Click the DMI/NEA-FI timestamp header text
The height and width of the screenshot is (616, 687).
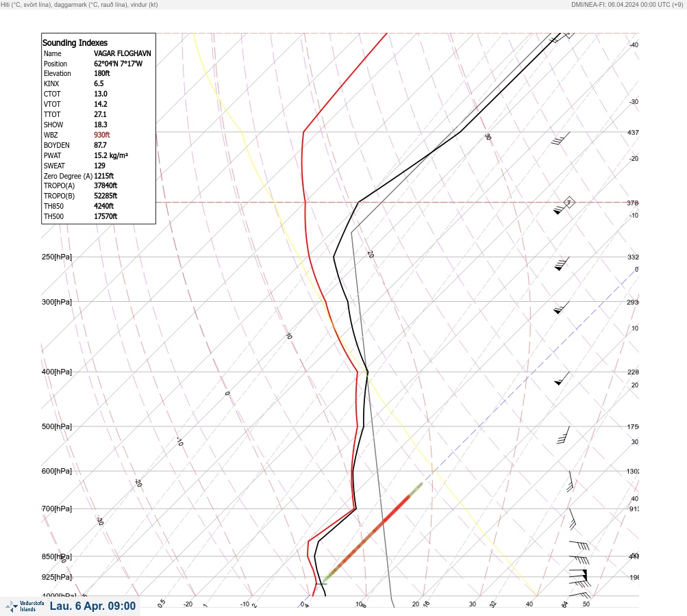click(627, 4)
